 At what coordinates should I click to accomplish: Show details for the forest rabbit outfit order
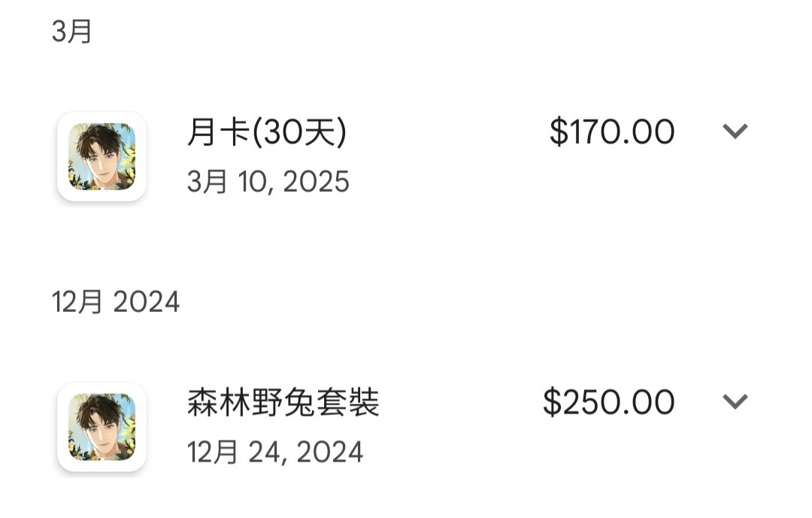(735, 401)
